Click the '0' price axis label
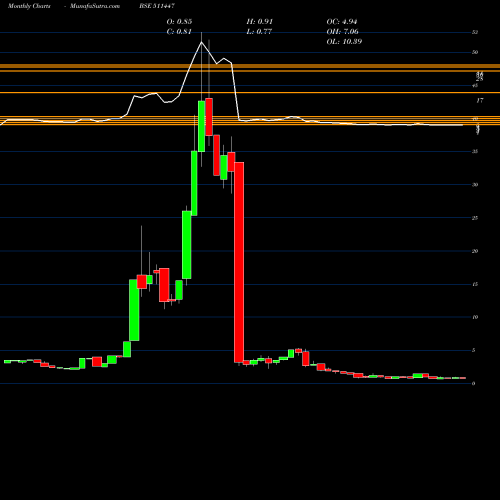 [473, 384]
